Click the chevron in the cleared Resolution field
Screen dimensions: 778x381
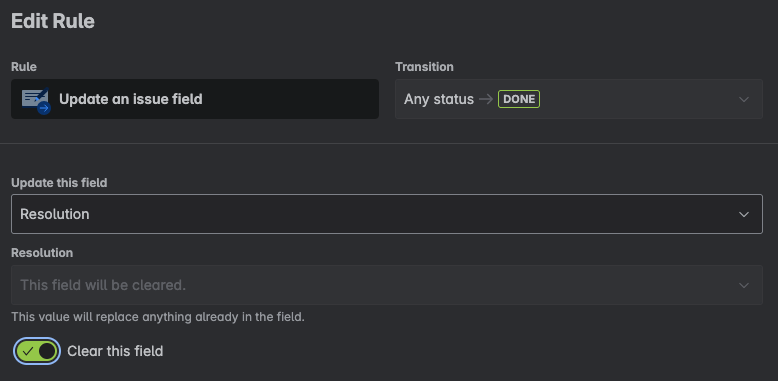[743, 285]
